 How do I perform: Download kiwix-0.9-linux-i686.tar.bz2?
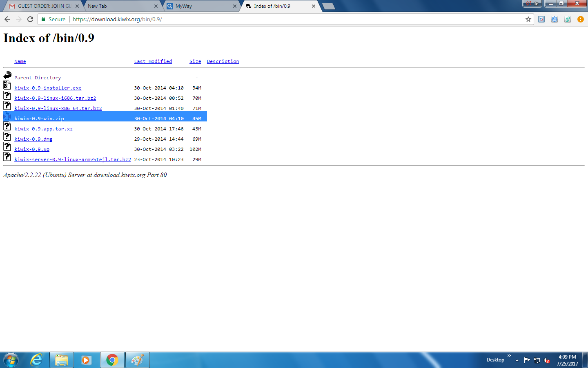point(55,98)
